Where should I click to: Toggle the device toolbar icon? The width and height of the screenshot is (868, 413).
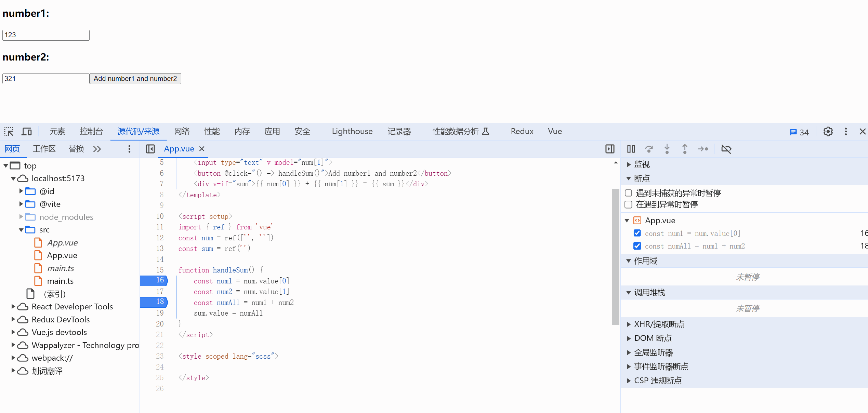(27, 132)
